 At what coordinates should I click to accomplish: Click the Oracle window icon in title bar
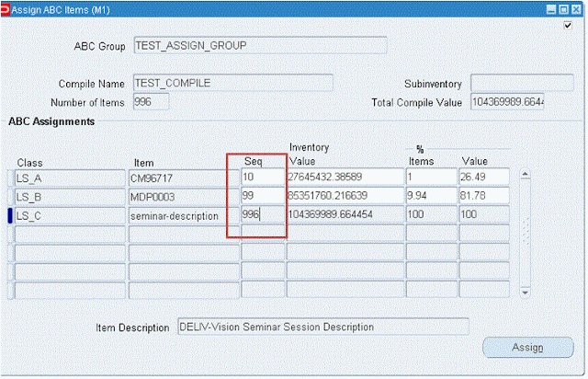click(5, 9)
